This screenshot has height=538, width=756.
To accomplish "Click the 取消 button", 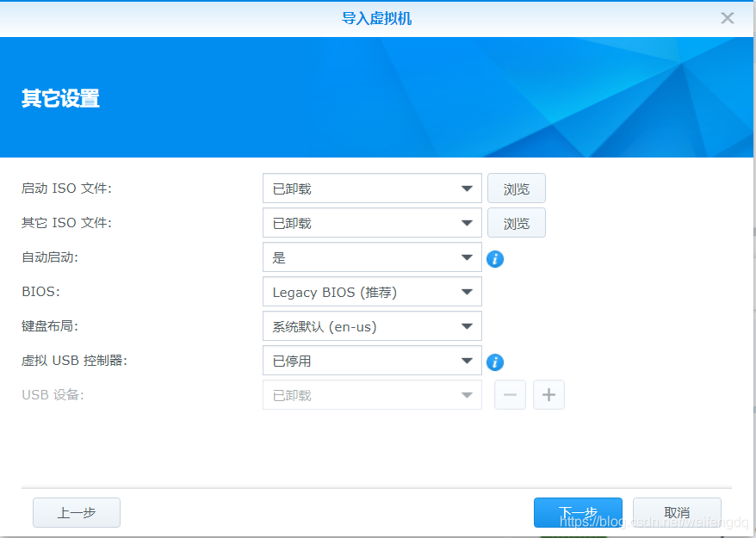I will tap(677, 512).
